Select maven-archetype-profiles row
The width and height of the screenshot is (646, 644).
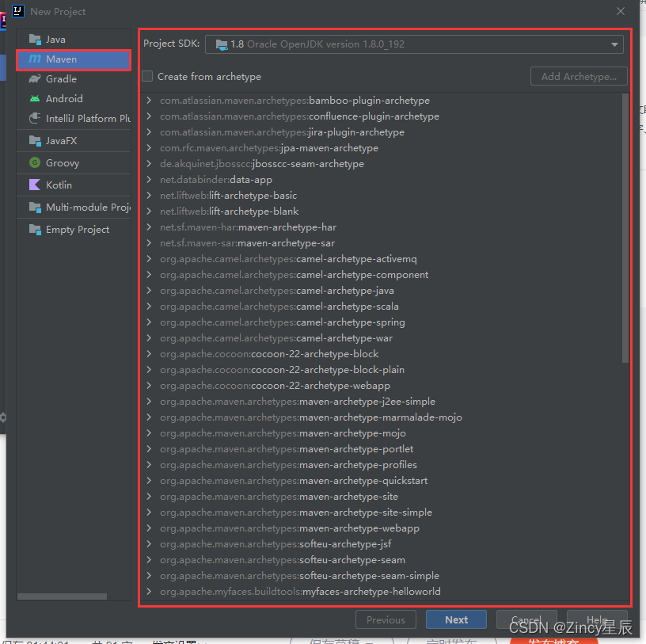(x=382, y=465)
